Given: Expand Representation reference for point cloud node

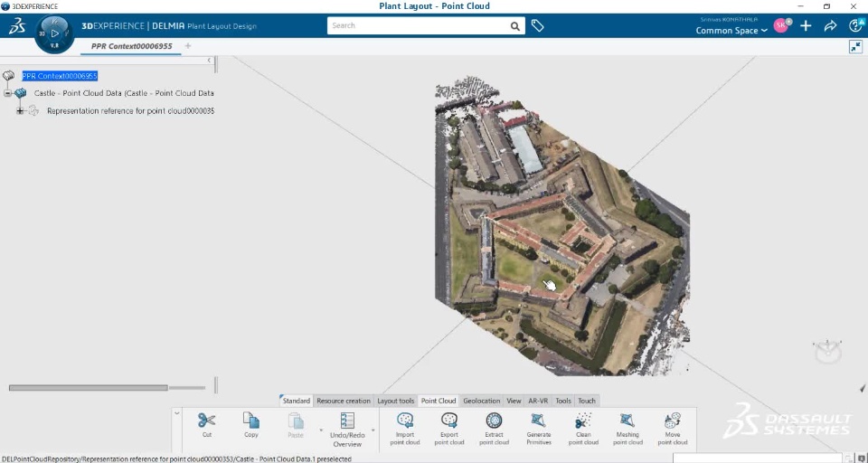Looking at the screenshot, I should [20, 110].
